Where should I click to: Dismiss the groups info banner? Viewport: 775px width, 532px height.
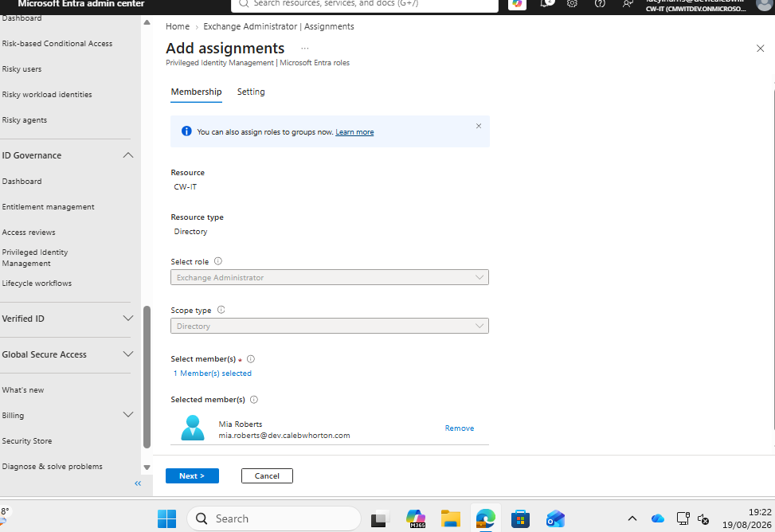(479, 126)
